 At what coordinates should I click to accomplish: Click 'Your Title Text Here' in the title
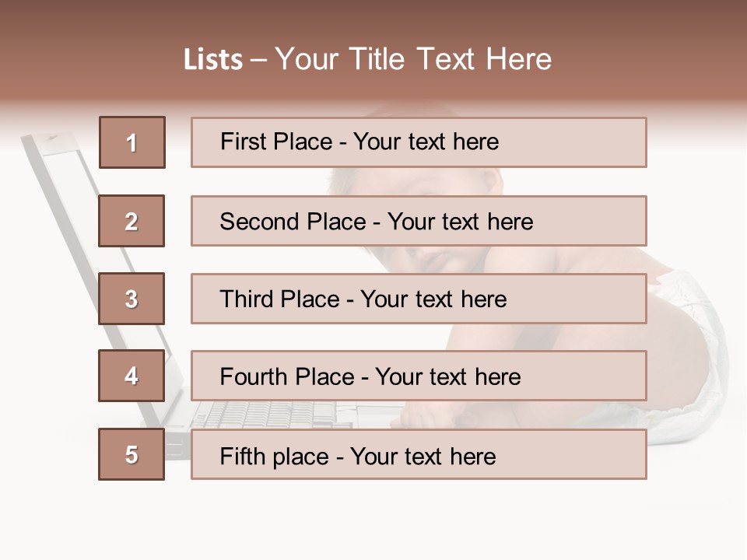[413, 59]
